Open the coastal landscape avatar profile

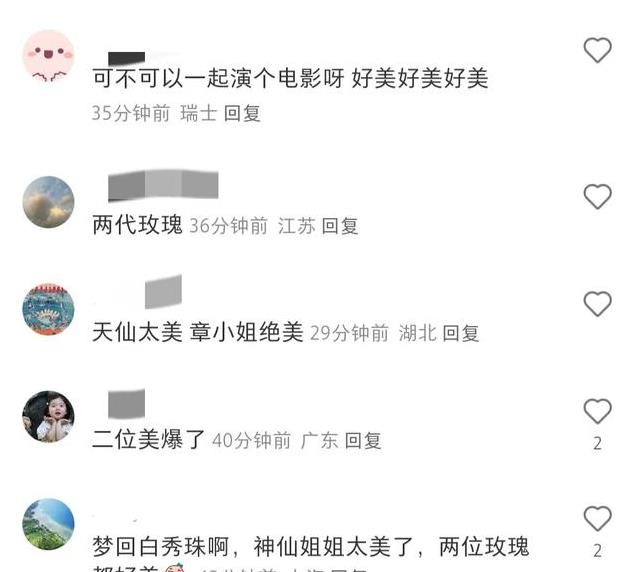tap(48, 524)
